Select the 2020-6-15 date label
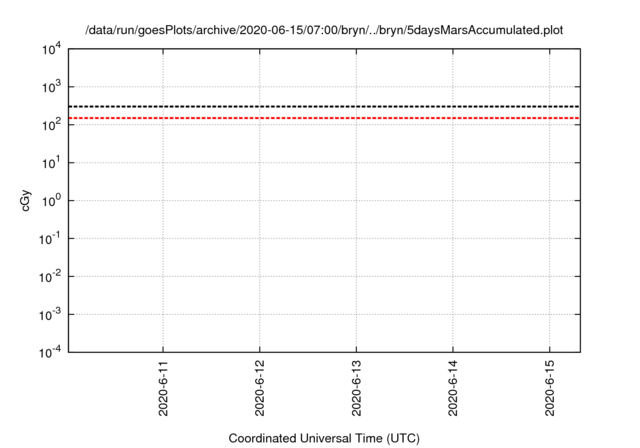This screenshot has width=640, height=448. pos(550,388)
